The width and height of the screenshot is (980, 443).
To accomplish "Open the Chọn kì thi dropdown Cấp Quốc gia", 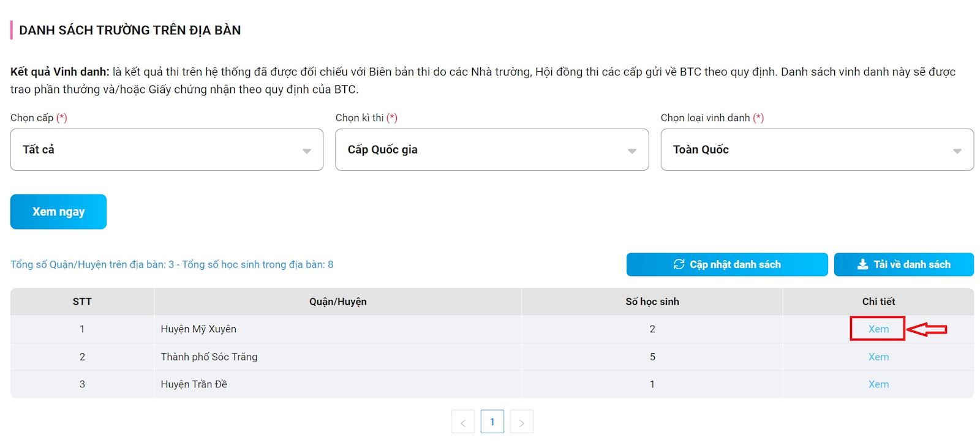I will pyautogui.click(x=492, y=149).
